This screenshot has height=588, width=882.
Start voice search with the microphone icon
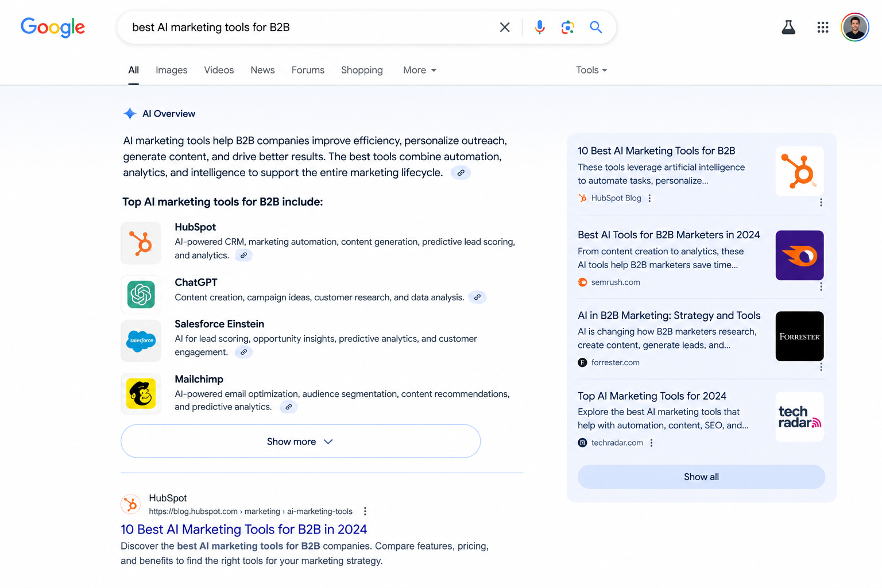(540, 27)
